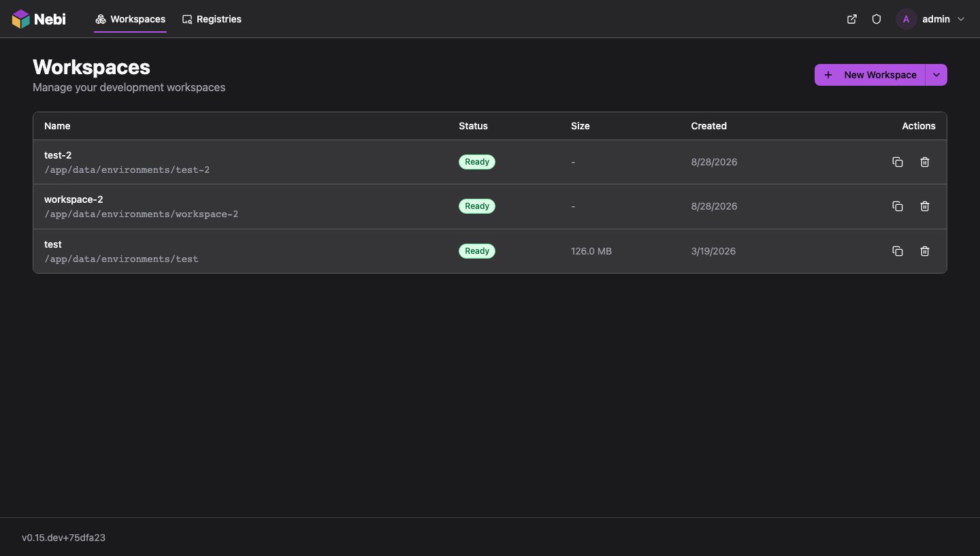The width and height of the screenshot is (980, 556).
Task: Click the Nebi cube logo
Action: [x=21, y=19]
